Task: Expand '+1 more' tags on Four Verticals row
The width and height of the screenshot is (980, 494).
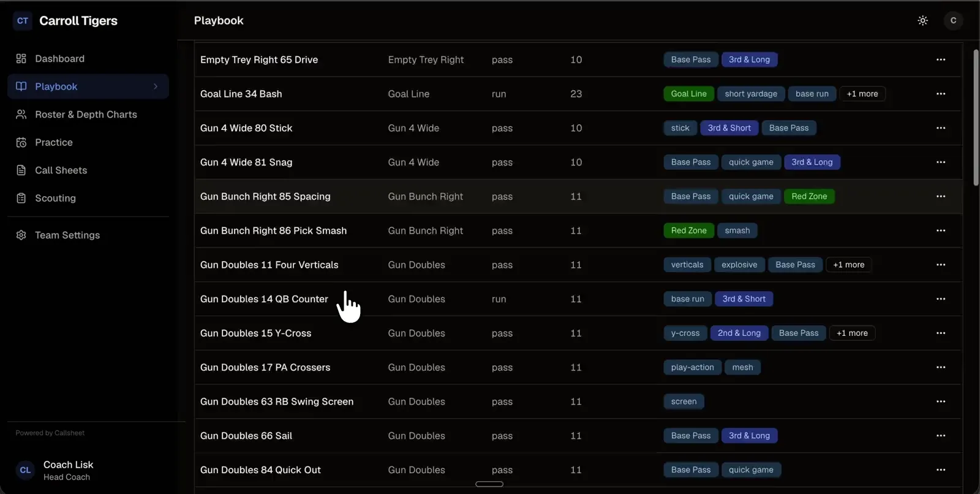Action: pos(849,265)
